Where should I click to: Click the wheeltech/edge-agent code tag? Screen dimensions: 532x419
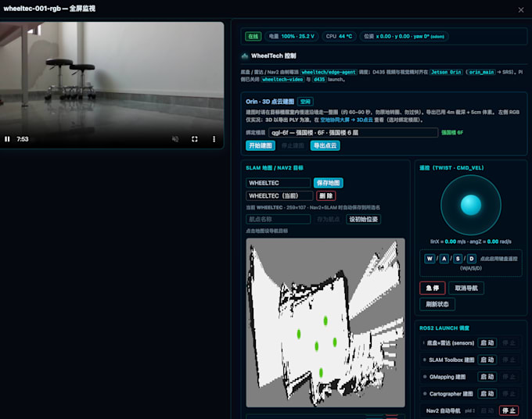point(329,72)
